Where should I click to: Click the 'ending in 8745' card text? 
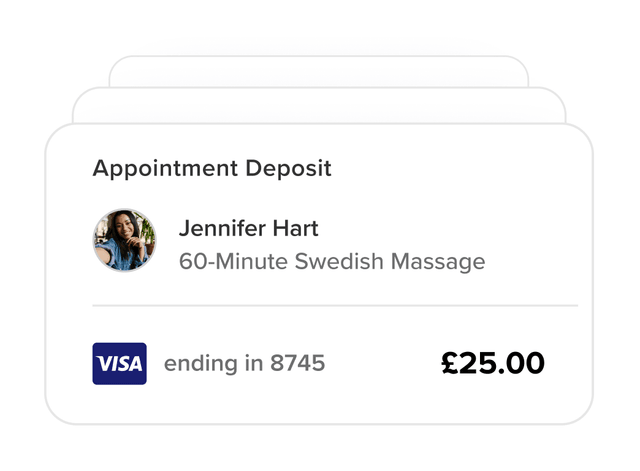[244, 363]
